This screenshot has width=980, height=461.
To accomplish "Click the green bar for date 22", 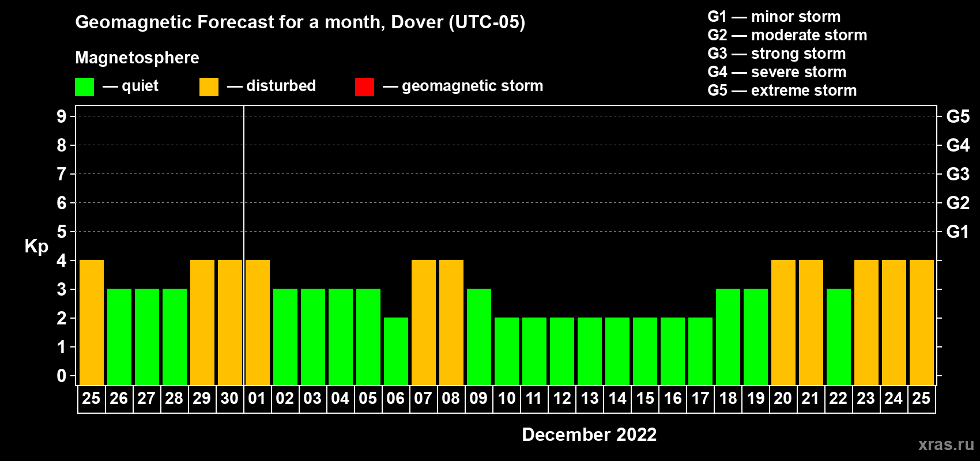I will [x=839, y=337].
